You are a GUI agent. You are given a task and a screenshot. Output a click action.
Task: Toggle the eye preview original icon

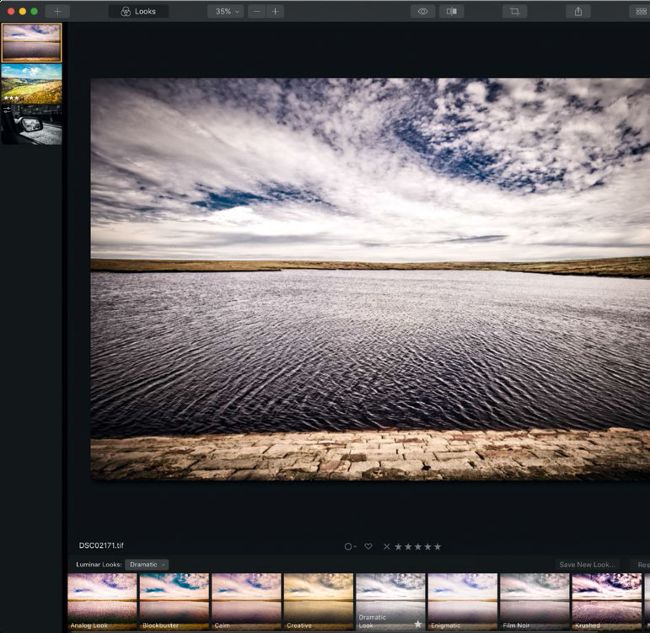coord(423,11)
